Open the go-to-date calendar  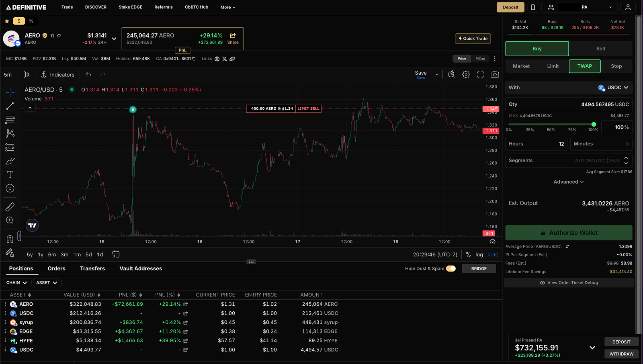[x=116, y=254]
